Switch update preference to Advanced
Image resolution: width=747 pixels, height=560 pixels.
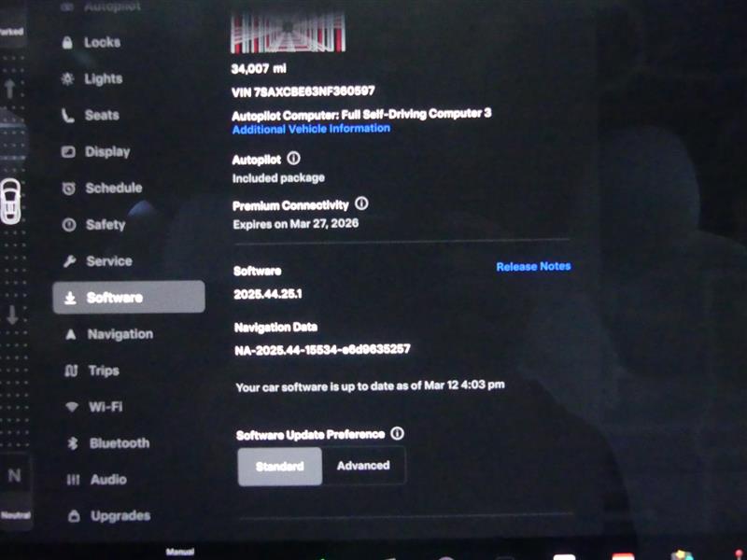click(363, 466)
